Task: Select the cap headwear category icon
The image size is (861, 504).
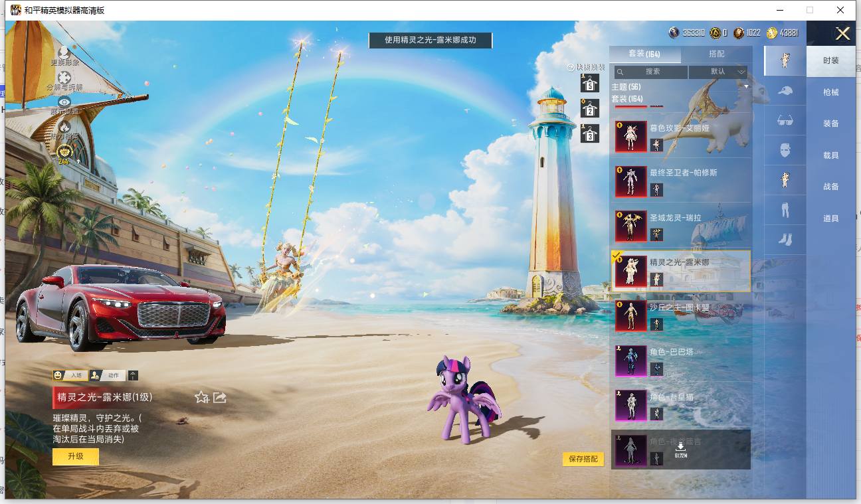Action: click(785, 90)
